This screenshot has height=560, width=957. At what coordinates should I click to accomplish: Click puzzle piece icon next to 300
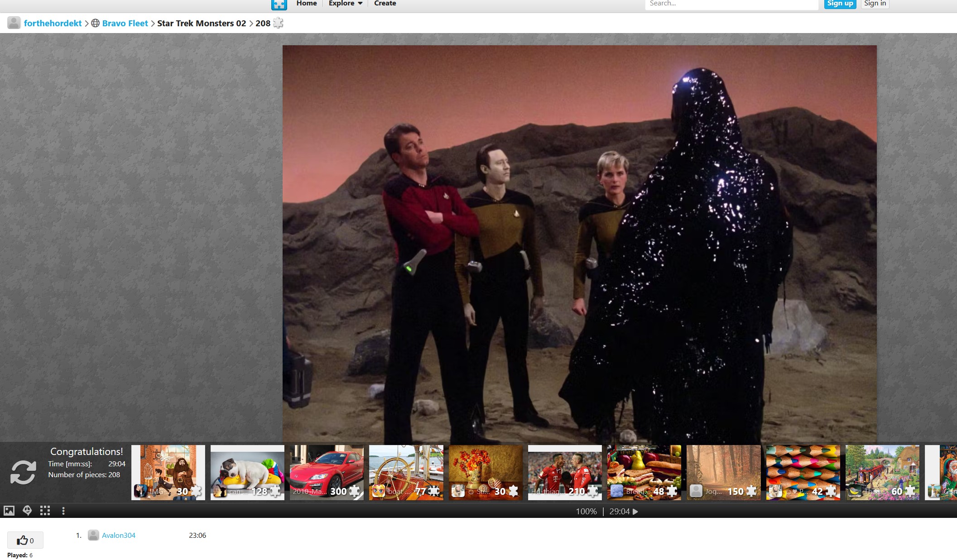tap(355, 491)
